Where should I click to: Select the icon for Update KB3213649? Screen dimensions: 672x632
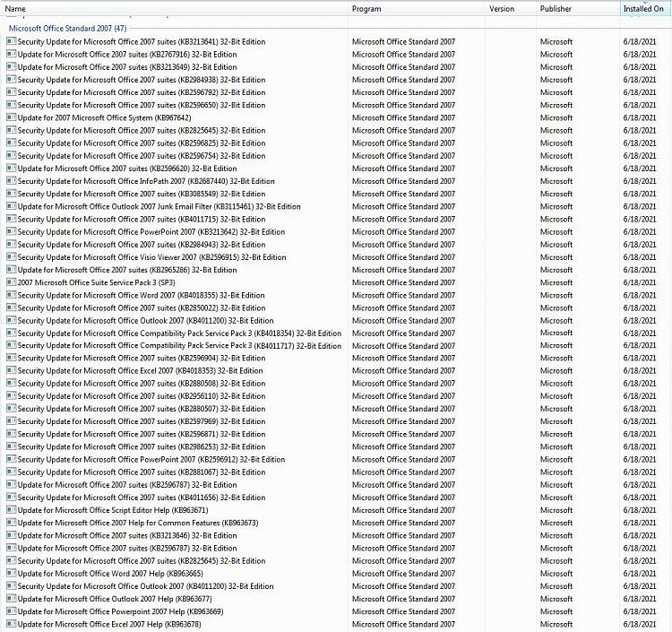coord(11,67)
